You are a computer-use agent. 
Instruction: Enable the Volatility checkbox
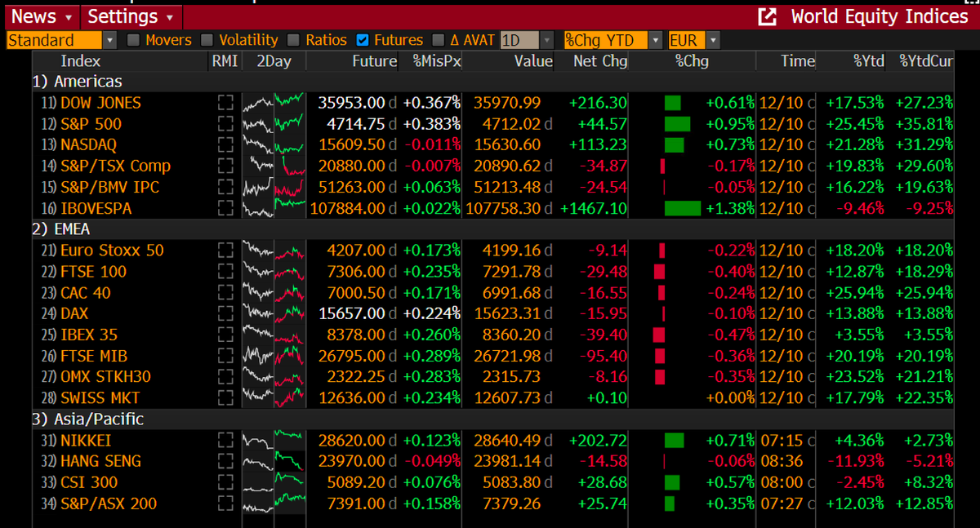[207, 40]
